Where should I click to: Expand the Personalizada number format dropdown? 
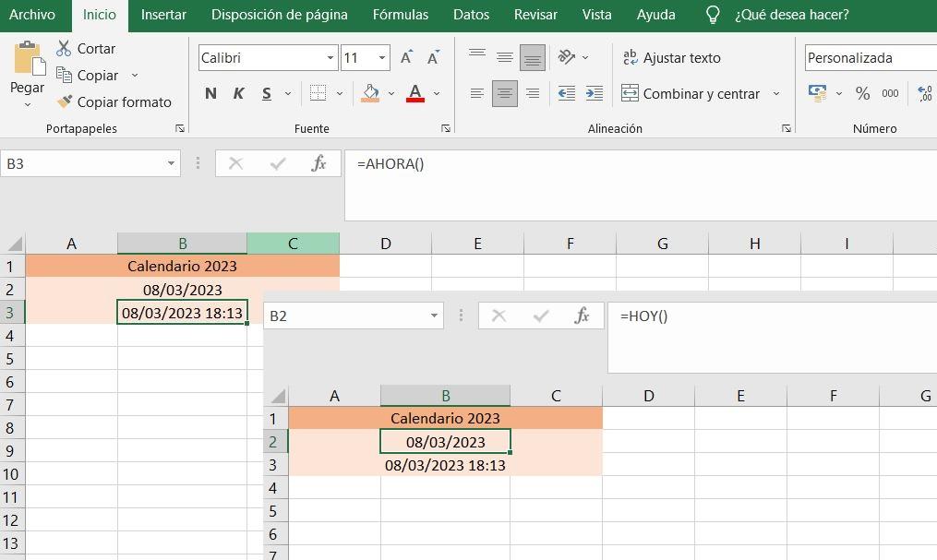[928, 57]
